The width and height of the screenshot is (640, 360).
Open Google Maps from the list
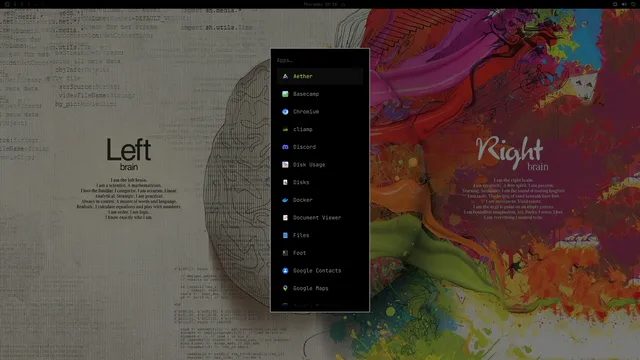[x=320, y=288]
